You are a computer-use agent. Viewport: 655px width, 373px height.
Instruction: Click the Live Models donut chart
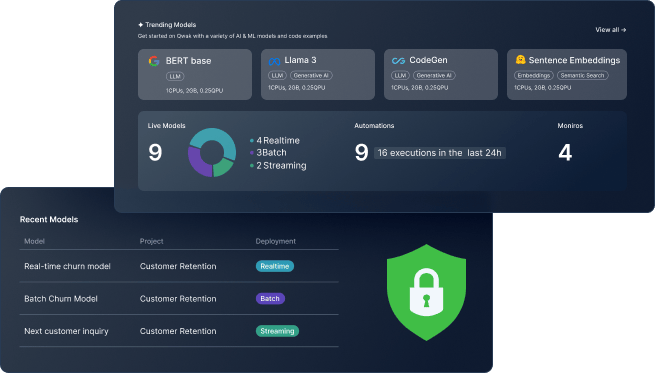212,152
